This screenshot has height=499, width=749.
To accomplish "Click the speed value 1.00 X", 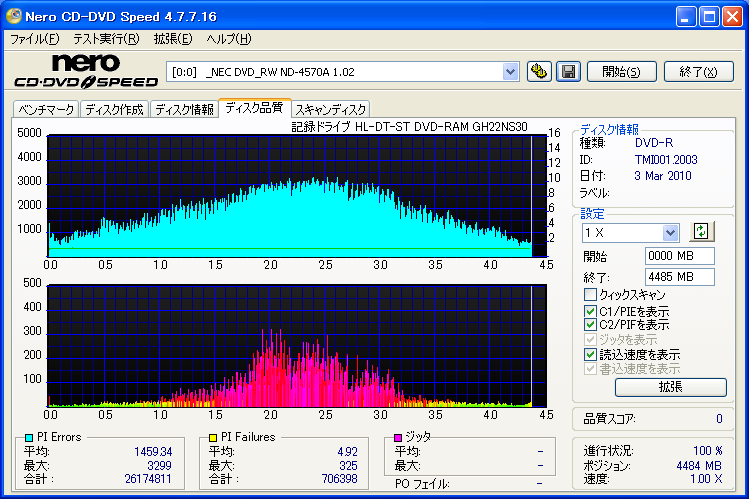I will point(706,478).
